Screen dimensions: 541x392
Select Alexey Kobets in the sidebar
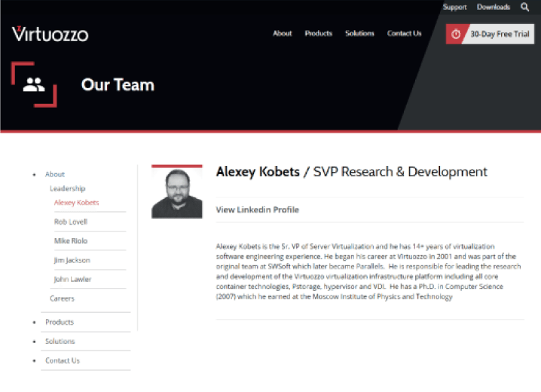[77, 203]
